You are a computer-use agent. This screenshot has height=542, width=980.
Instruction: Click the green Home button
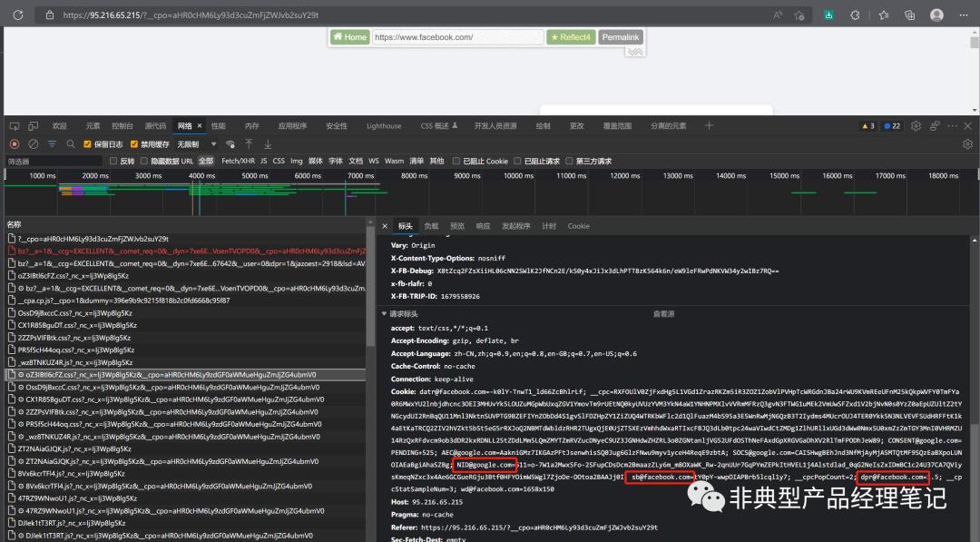[349, 37]
